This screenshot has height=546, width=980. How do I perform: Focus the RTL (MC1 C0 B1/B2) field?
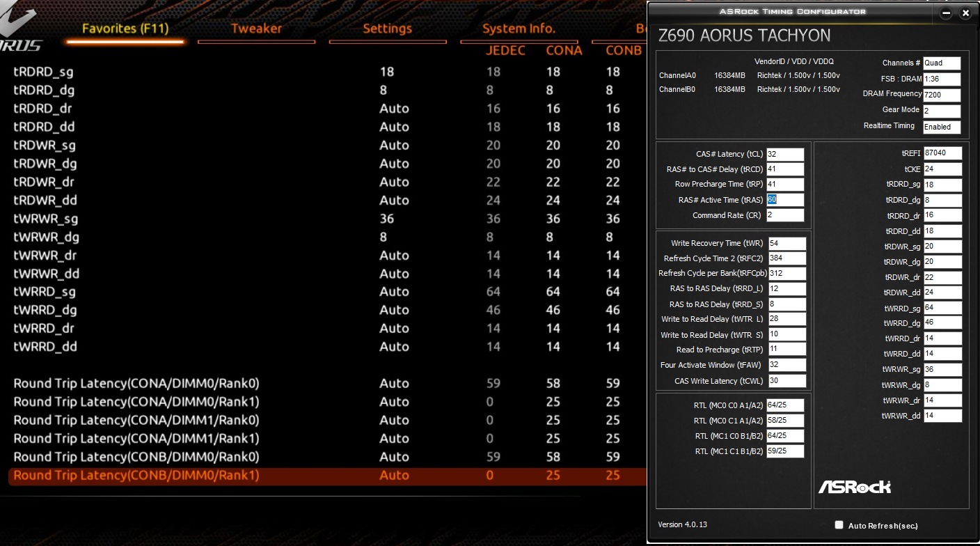pos(785,436)
